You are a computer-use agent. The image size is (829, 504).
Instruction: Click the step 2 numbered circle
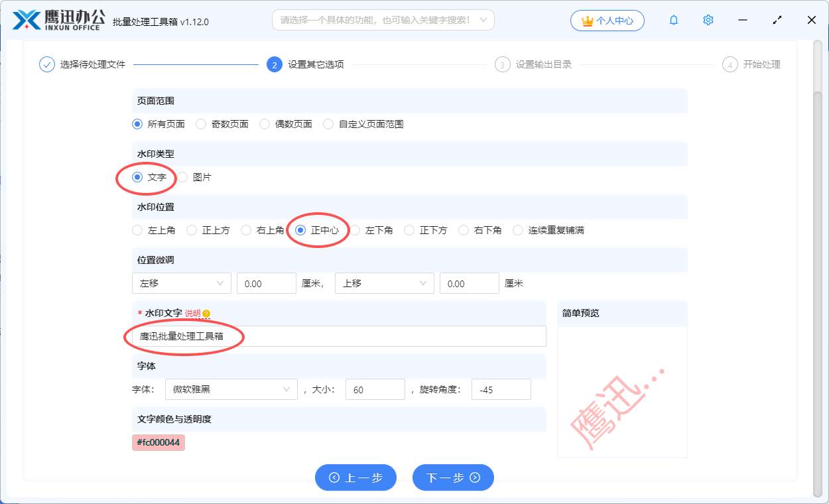click(x=275, y=64)
